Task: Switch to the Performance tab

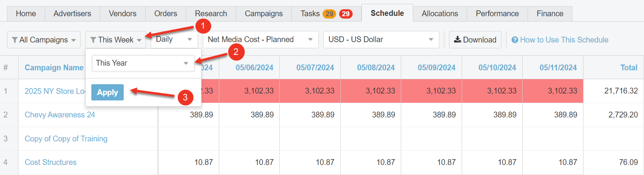Action: [497, 14]
